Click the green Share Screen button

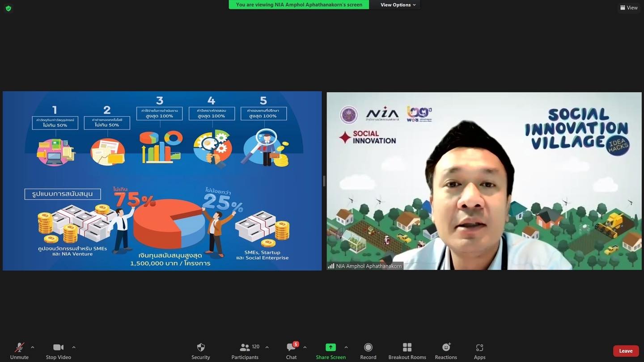pos(330,351)
